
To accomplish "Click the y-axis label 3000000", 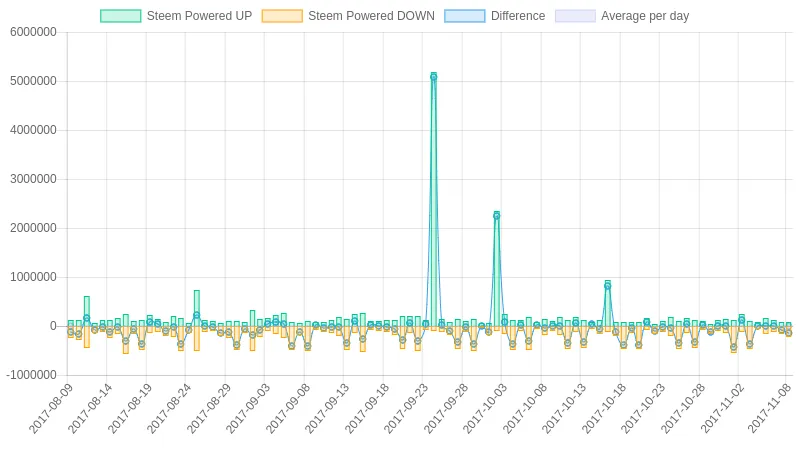I will click(x=33, y=179).
